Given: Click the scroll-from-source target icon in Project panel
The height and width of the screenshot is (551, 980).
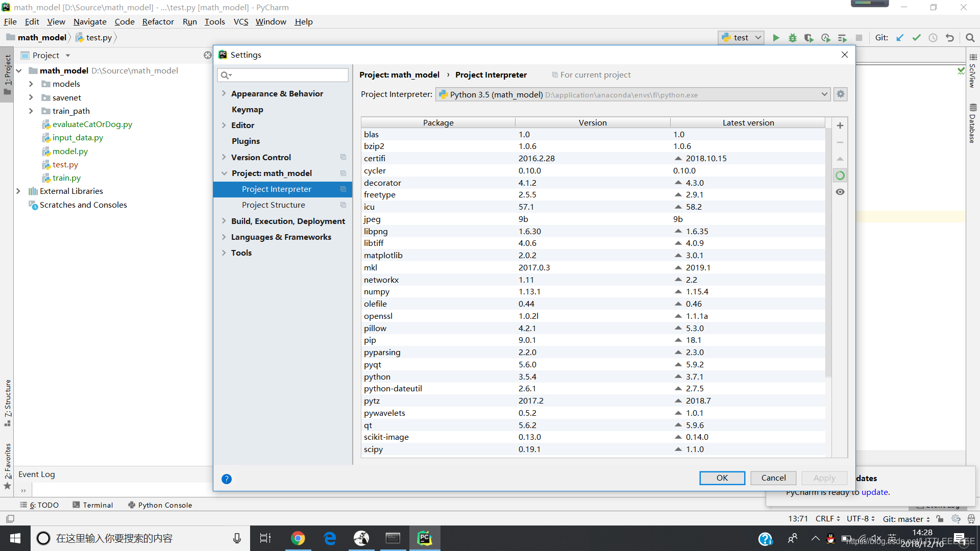Looking at the screenshot, I should click(x=208, y=55).
